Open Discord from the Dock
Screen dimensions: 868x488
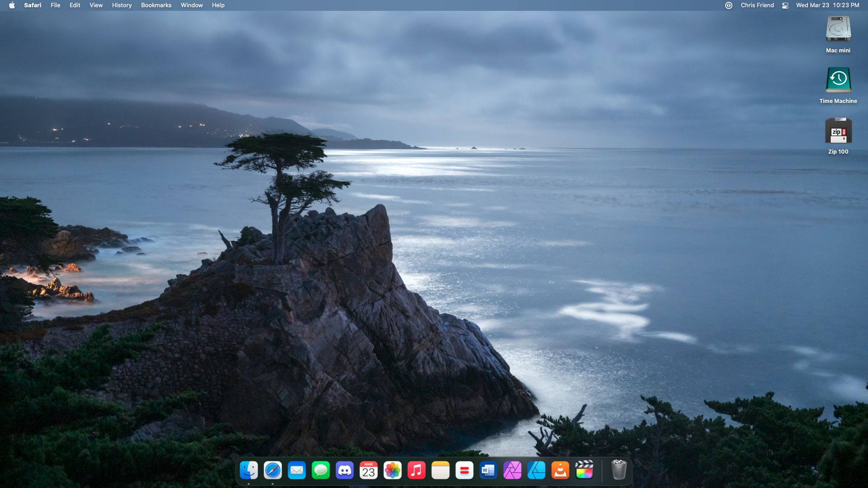point(344,470)
